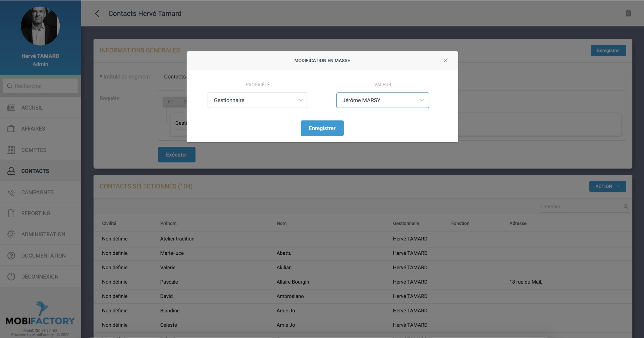Click the Campagnes phone icon
The height and width of the screenshot is (338, 644).
point(11,192)
